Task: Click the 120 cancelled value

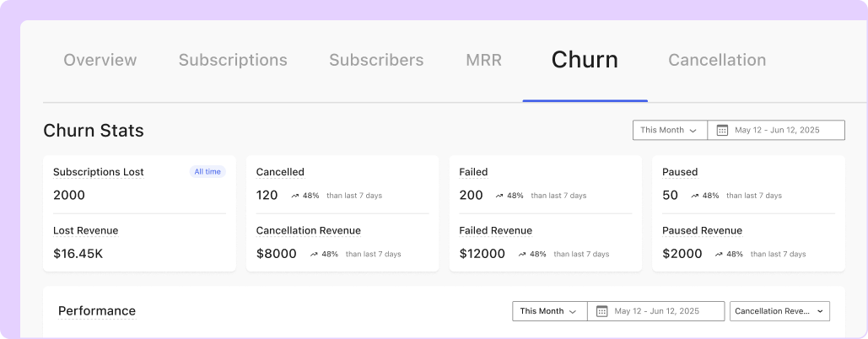Action: click(267, 195)
